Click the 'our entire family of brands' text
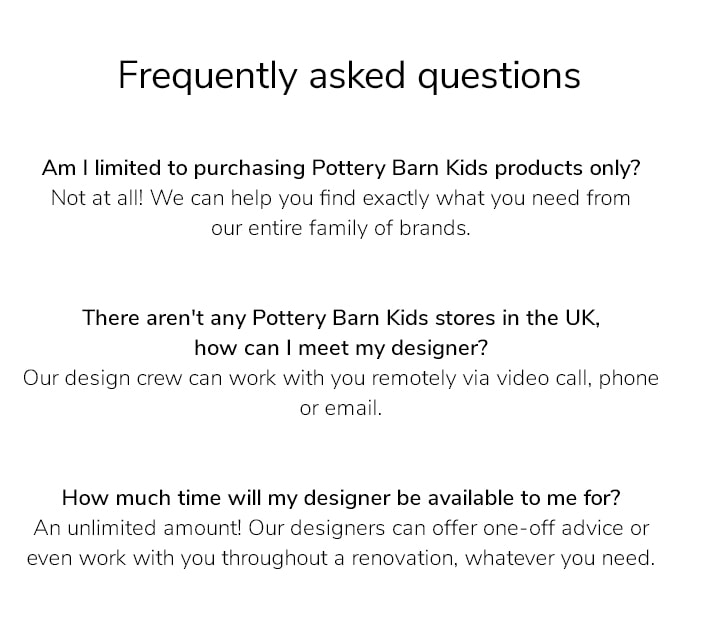The height and width of the screenshot is (630, 702). [341, 228]
